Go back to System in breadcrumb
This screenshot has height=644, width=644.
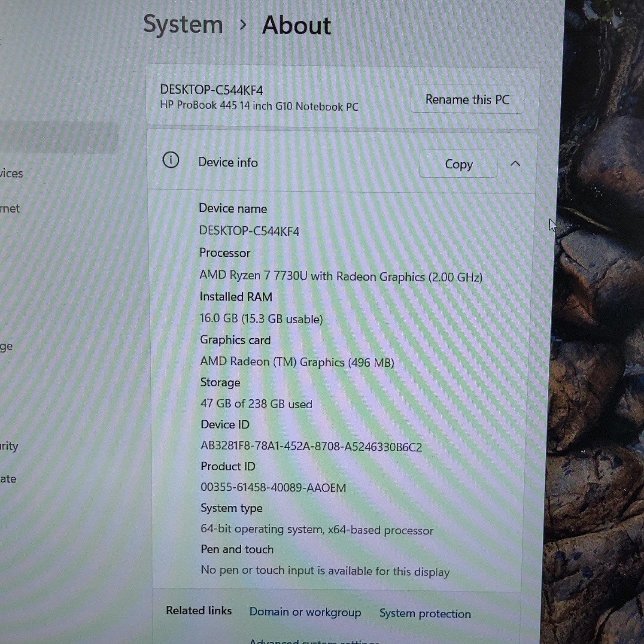click(183, 24)
